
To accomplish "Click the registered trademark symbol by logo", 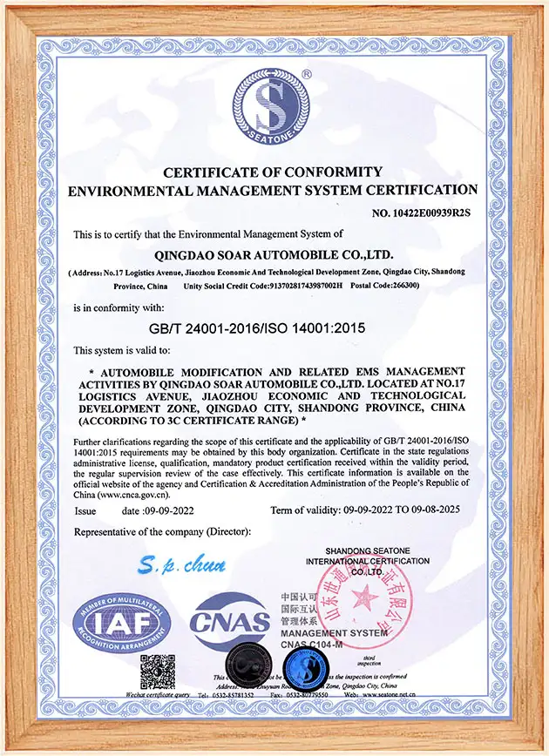I will [307, 74].
